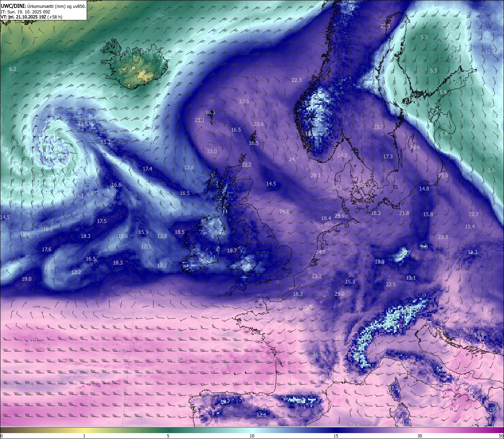Pick the pink colorbar segment above label 30
Screen dimensions: 504x439
point(420,430)
